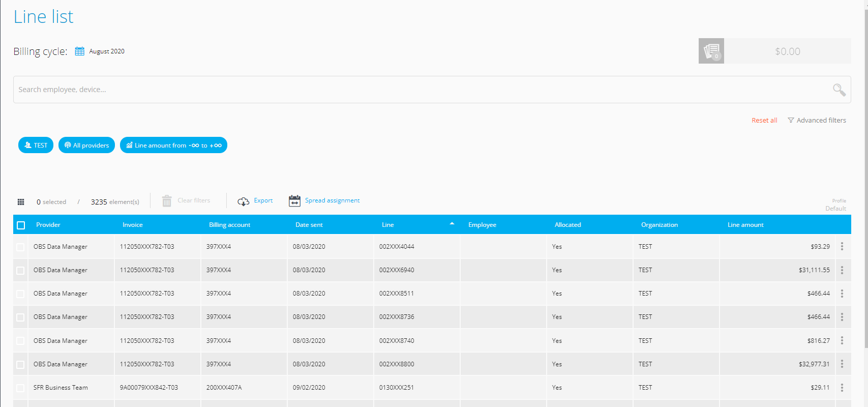Viewport: 868px width, 407px height.
Task: Toggle the select-all checkbox in table header
Action: [21, 225]
